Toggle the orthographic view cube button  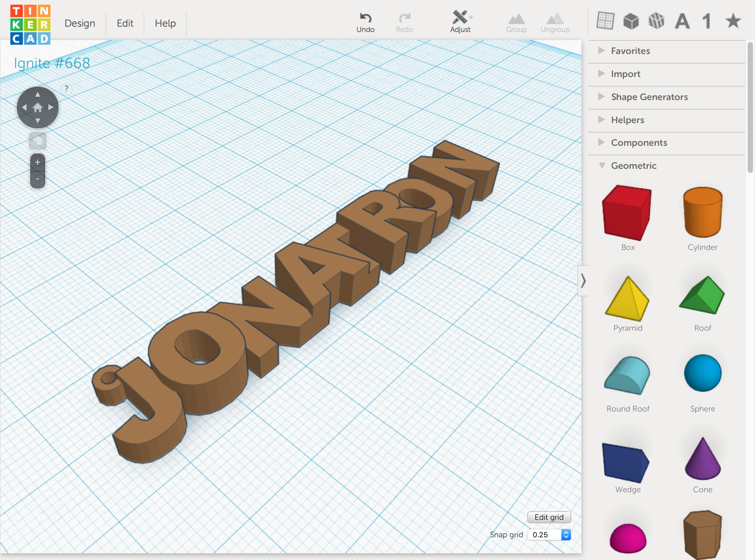tap(38, 141)
